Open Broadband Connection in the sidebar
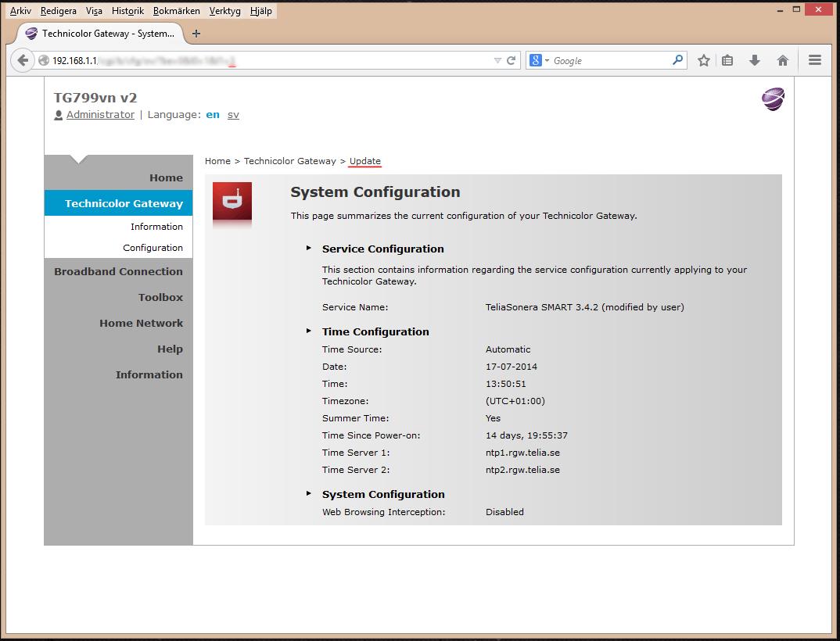 pyautogui.click(x=118, y=271)
